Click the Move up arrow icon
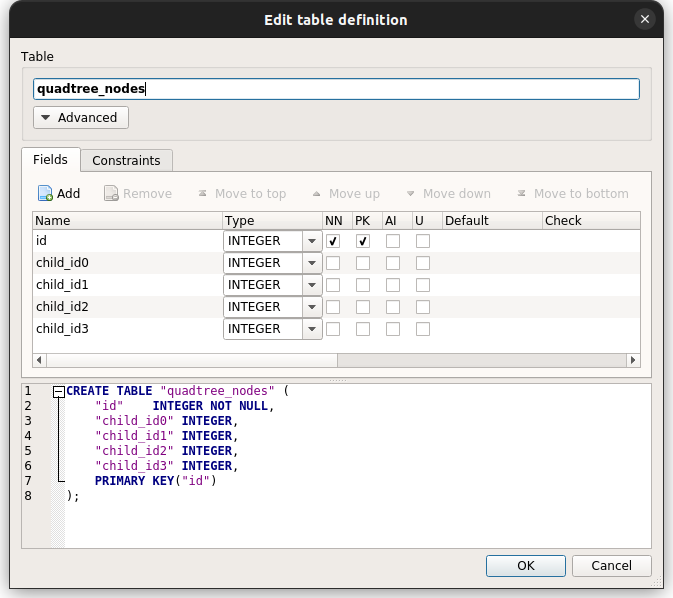The width and height of the screenshot is (673, 598). pyautogui.click(x=316, y=194)
